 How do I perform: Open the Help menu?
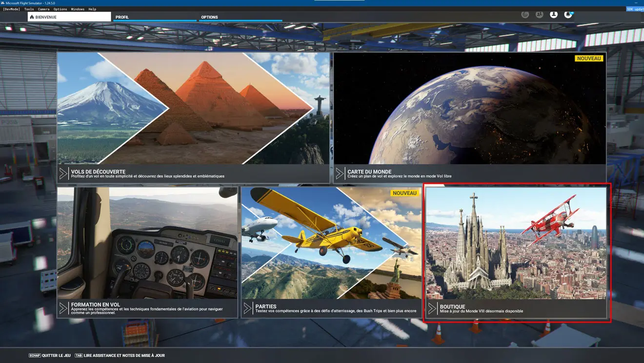coord(92,9)
